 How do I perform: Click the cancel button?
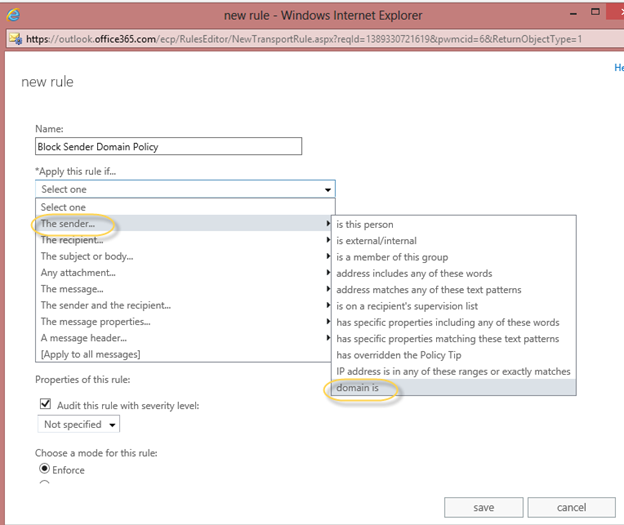click(571, 507)
